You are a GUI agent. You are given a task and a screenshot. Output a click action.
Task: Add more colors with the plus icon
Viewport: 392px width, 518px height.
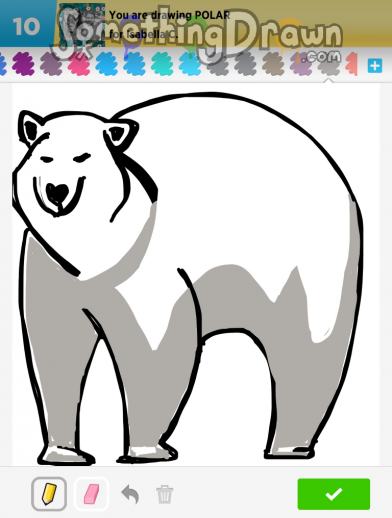375,66
